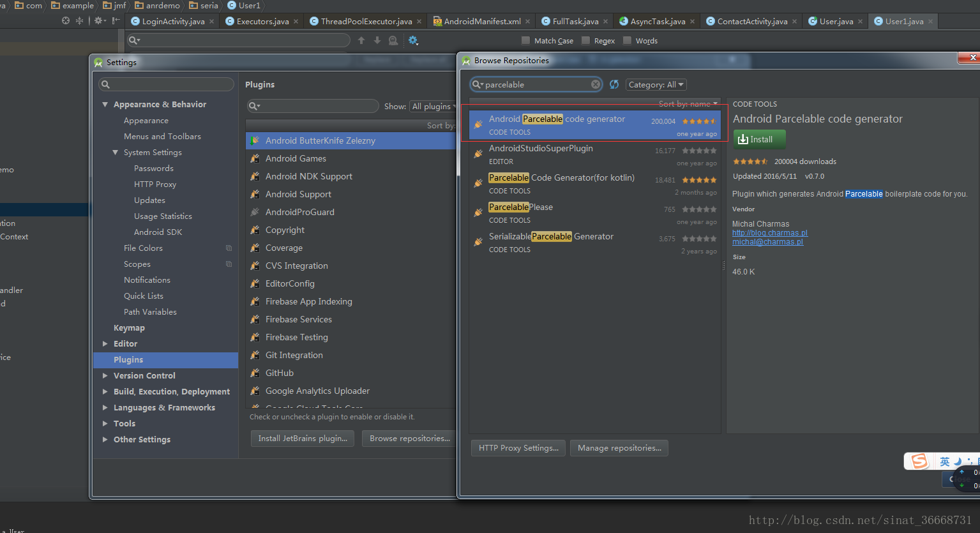The image size is (980, 533).
Task: Click the green Install button
Action: [x=759, y=139]
